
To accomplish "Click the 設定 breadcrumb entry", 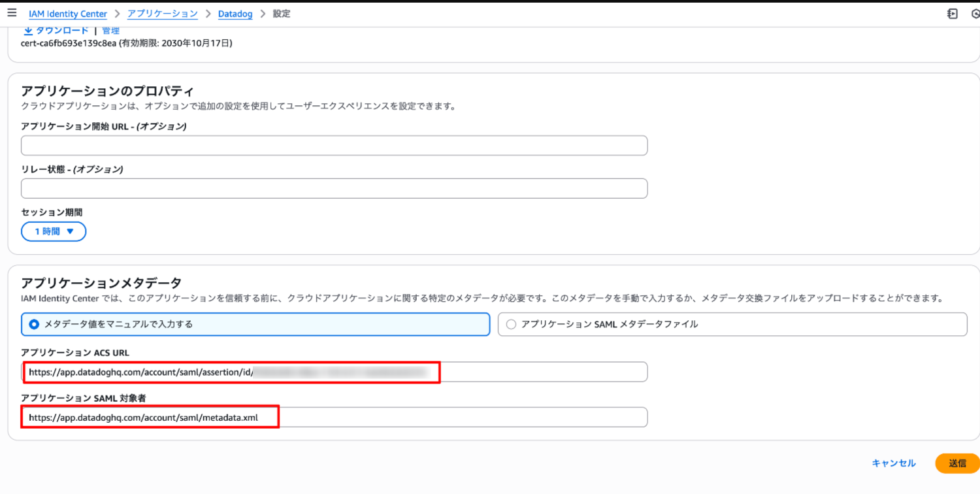I will click(x=282, y=13).
